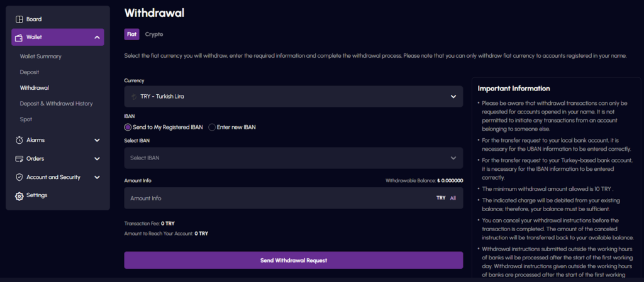Image resolution: width=644 pixels, height=282 pixels.
Task: Open the Currency dropdown
Action: (294, 97)
